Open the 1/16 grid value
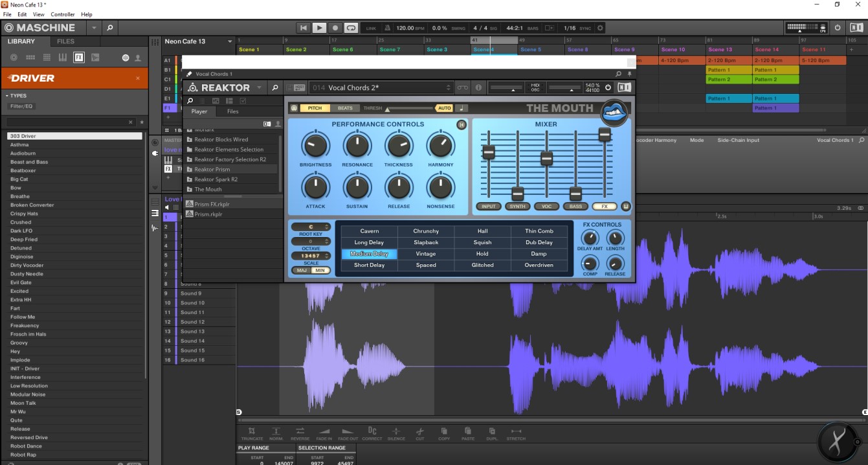The height and width of the screenshot is (465, 868). pos(570,28)
